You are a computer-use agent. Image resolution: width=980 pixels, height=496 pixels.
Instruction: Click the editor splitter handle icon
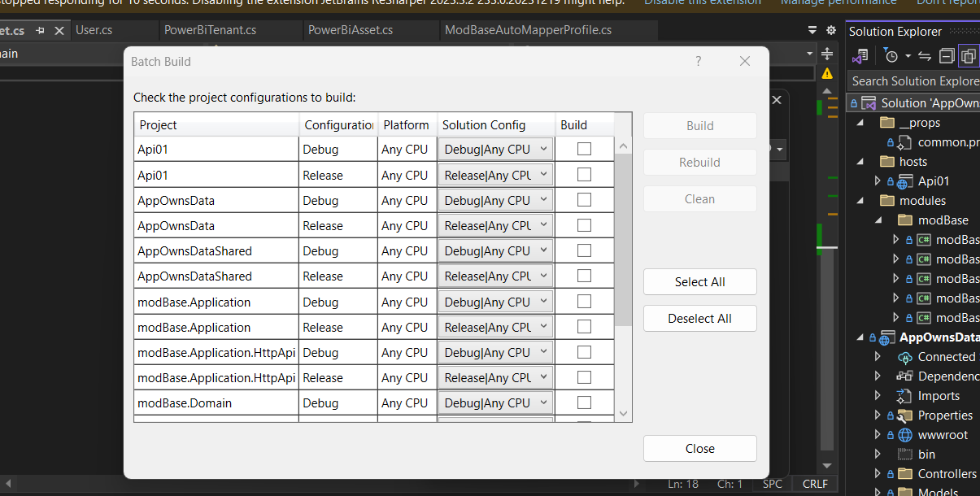point(826,54)
